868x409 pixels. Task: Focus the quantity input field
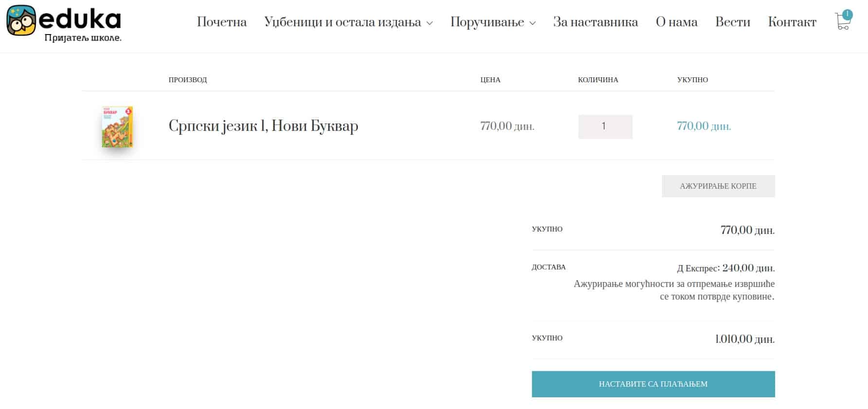(x=605, y=126)
